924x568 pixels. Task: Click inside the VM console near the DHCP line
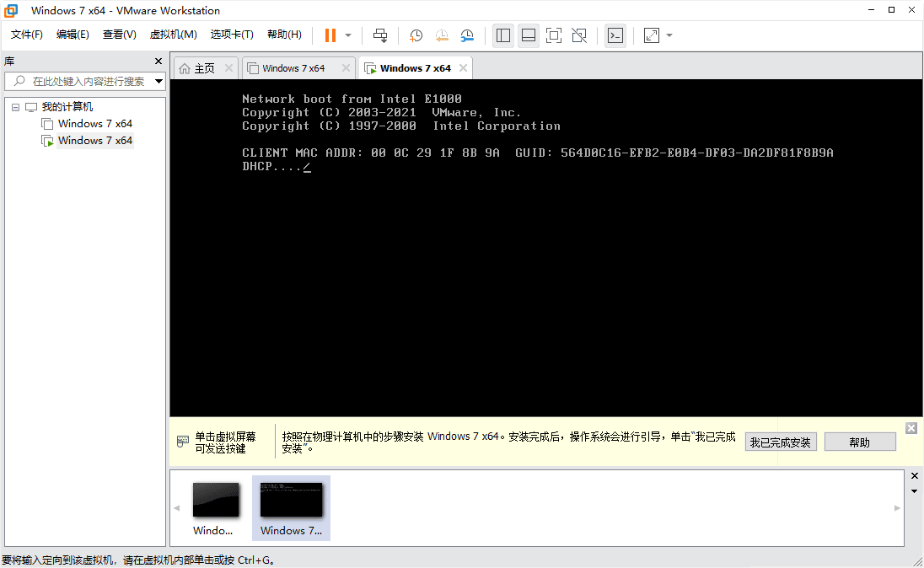(x=277, y=167)
